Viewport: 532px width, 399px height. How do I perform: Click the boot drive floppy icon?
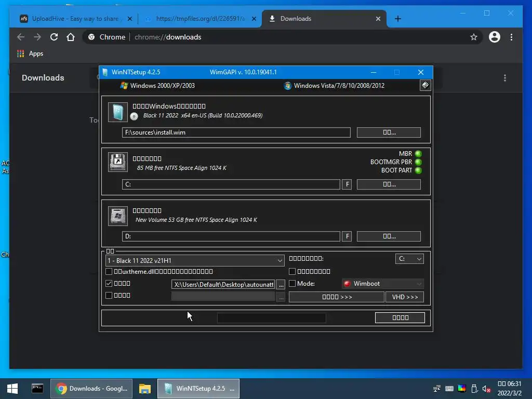118,162
